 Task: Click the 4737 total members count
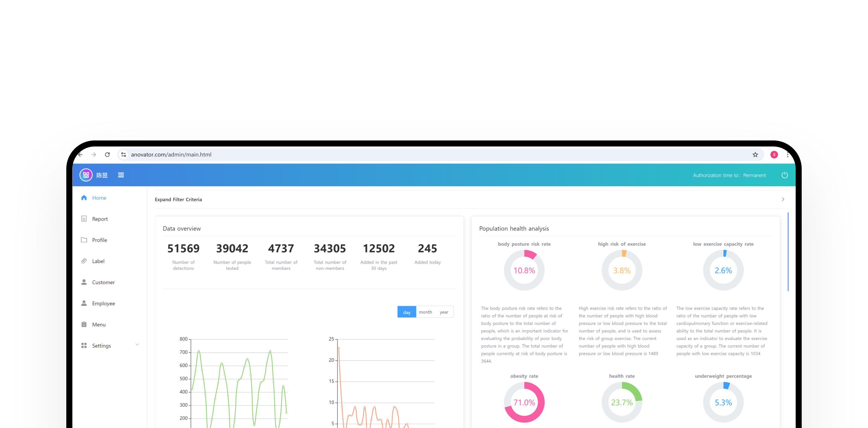281,248
